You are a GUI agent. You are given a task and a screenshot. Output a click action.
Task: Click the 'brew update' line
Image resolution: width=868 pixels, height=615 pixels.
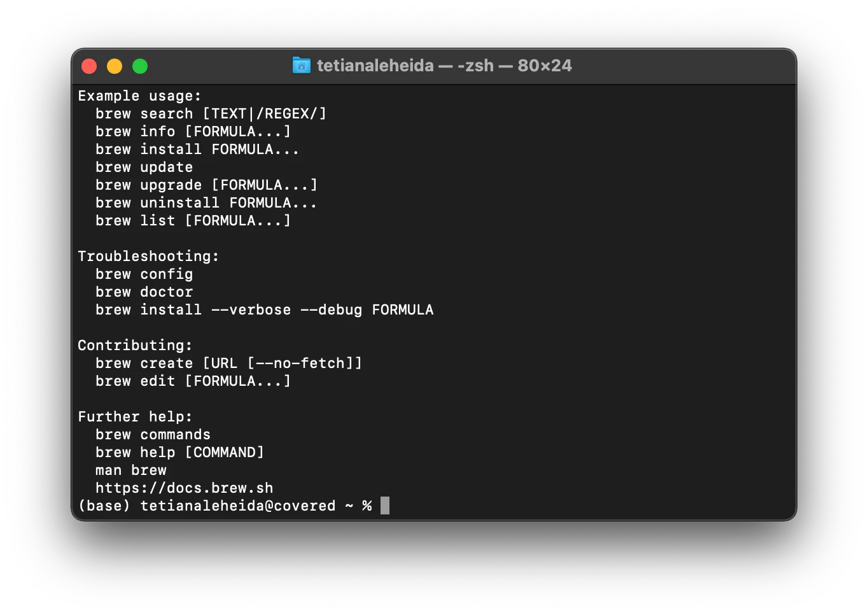click(x=144, y=167)
